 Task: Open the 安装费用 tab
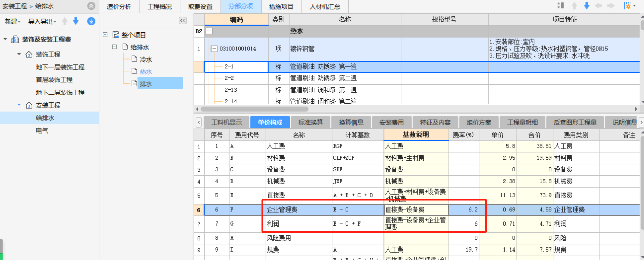[x=392, y=122]
